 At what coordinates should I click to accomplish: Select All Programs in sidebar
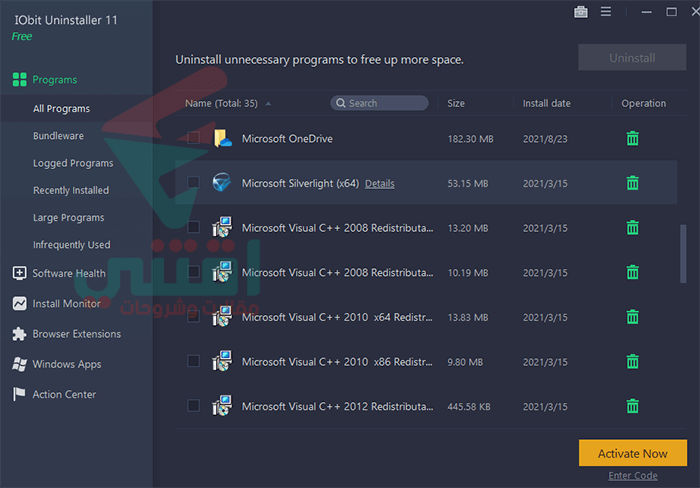click(x=62, y=108)
